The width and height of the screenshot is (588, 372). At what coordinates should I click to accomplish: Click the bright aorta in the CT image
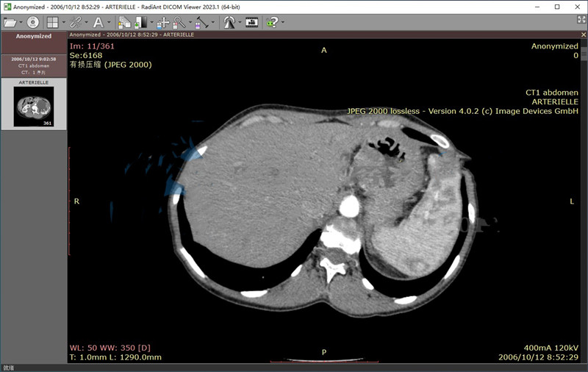(349, 207)
